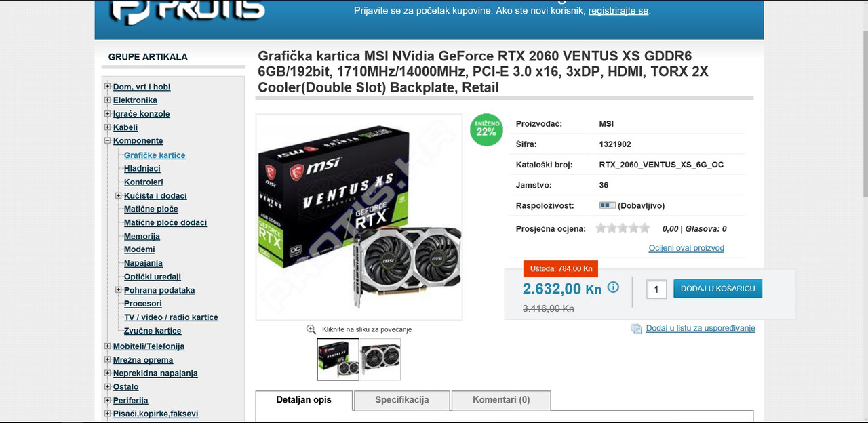Add the item with DODAJ U KOŠARICU
868x423 pixels.
point(718,289)
